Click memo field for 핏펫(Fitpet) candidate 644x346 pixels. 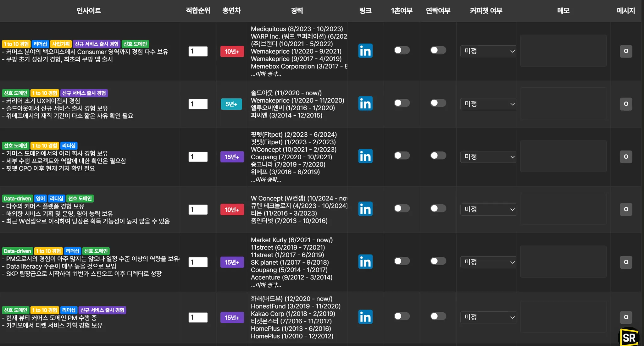coord(563,156)
